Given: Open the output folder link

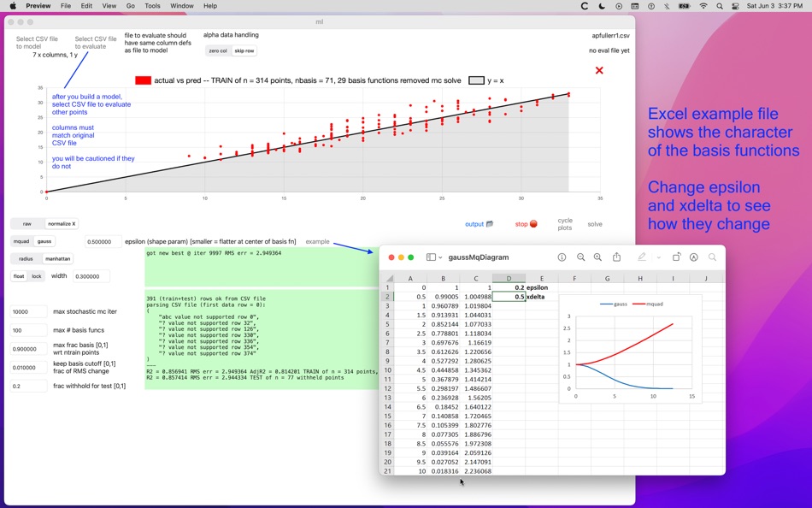Looking at the screenshot, I should pyautogui.click(x=479, y=224).
